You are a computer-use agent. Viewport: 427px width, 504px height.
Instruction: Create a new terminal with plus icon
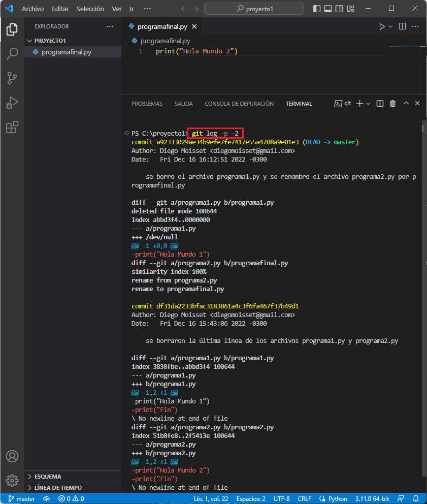(x=359, y=104)
